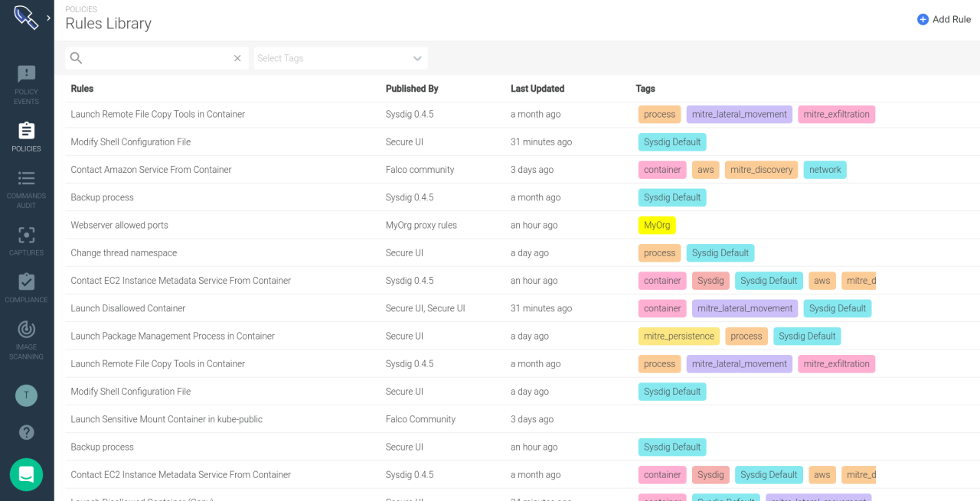Click the Add Rule button
The height and width of the screenshot is (501, 980).
click(x=944, y=19)
